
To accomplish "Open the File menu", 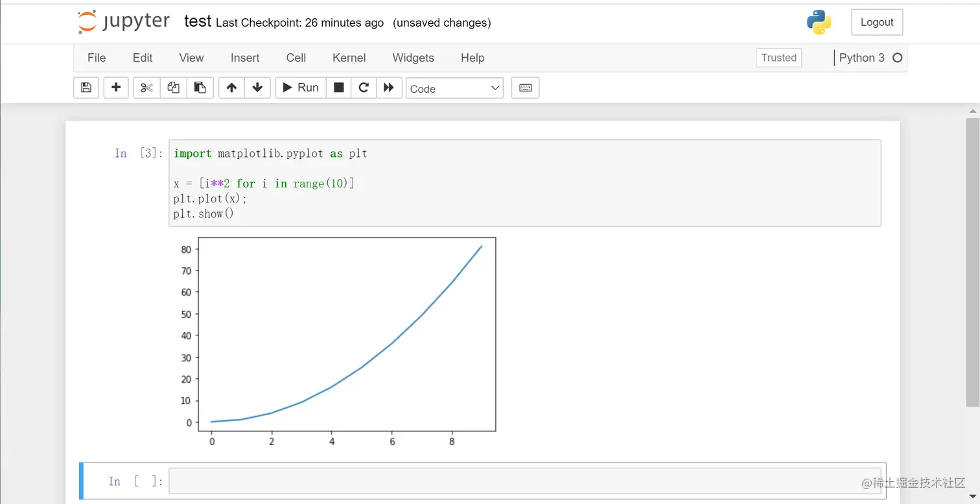I will tap(97, 58).
